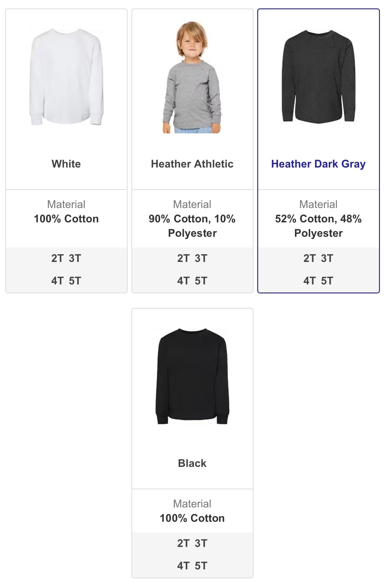Pick size 5T on the White card
Screen dimensions: 385x588
75,281
